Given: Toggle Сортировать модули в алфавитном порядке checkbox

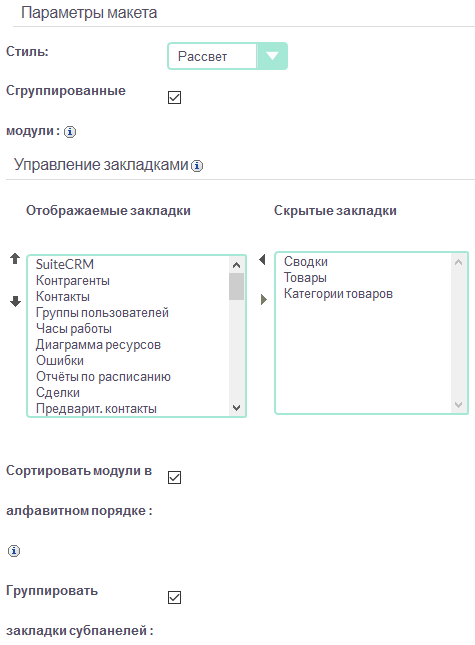Looking at the screenshot, I should 174,478.
